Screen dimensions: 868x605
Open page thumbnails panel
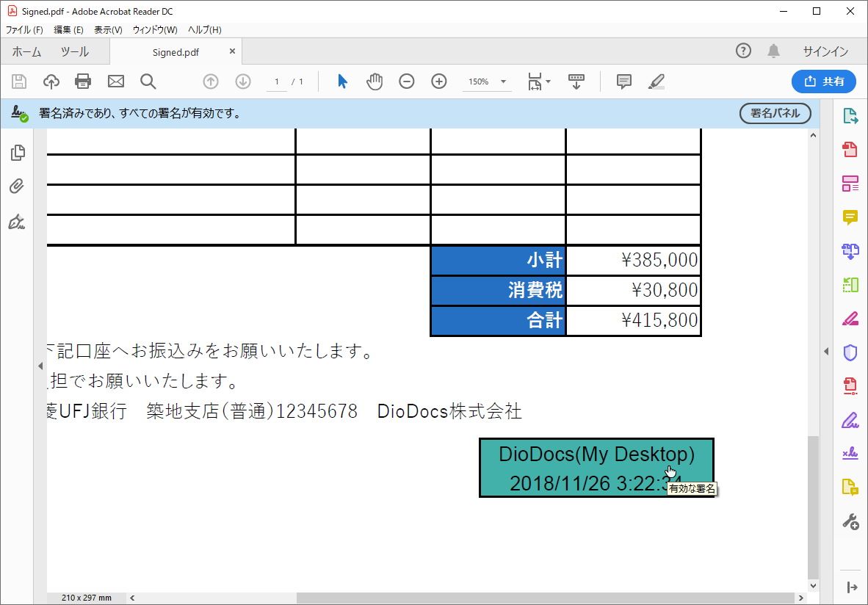[18, 152]
